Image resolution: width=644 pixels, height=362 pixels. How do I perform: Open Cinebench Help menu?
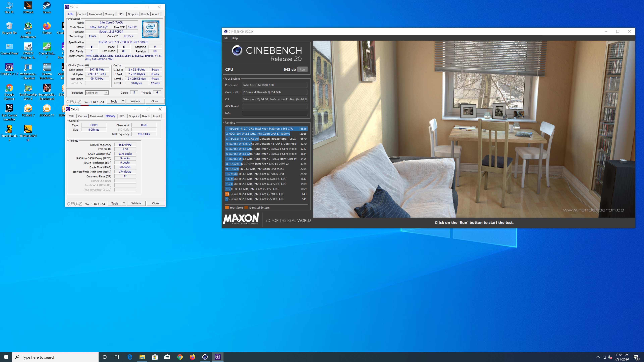(235, 38)
